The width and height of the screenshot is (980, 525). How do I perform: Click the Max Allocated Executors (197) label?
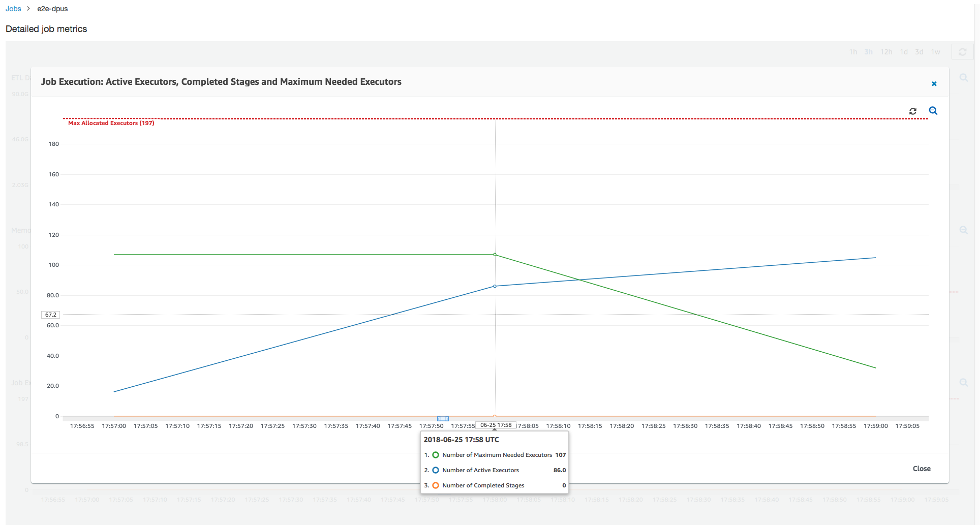click(x=111, y=123)
